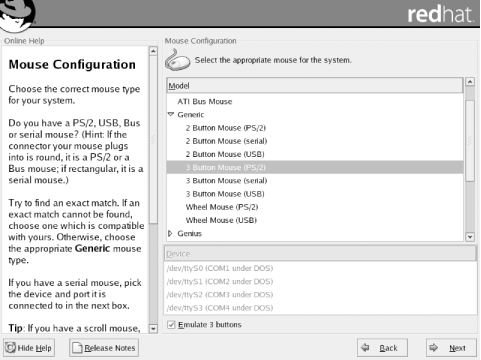Select ATI Bus Mouse
Image resolution: width=481 pixels, height=360 pixels.
coord(315,101)
